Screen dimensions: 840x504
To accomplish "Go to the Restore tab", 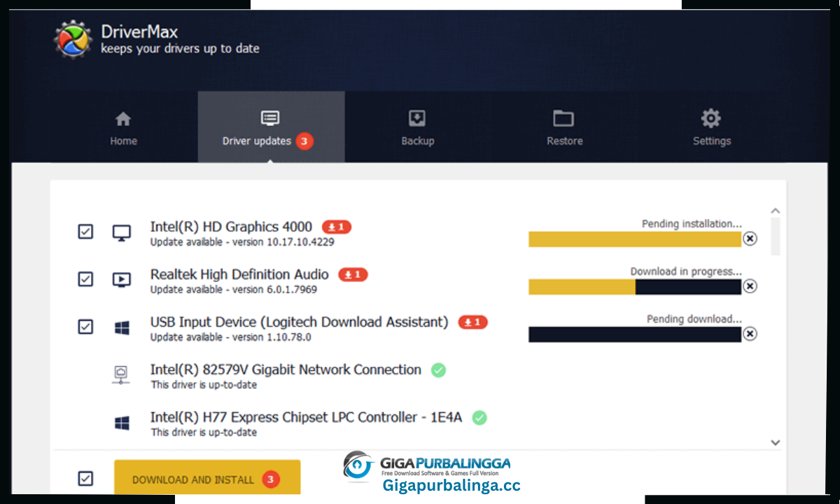I will pyautogui.click(x=564, y=127).
